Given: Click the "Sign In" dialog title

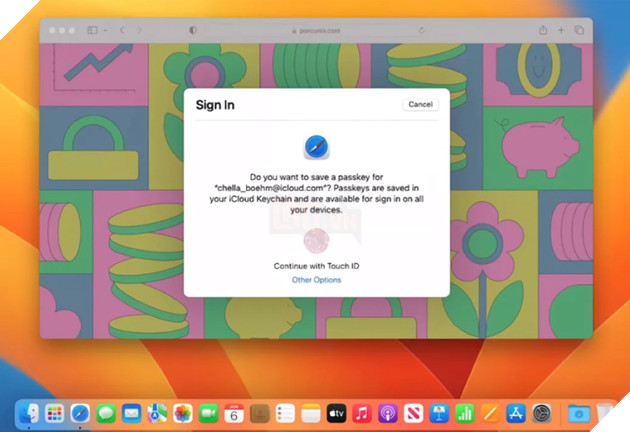Looking at the screenshot, I should [x=215, y=105].
